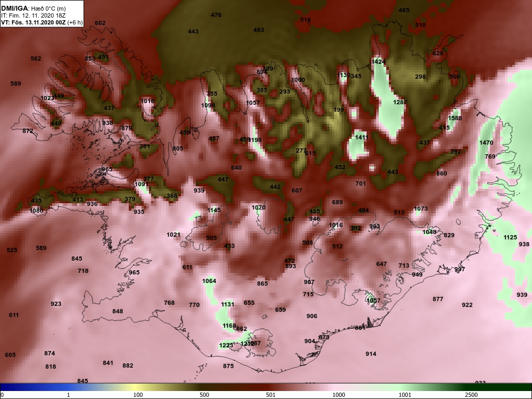Click the map value '516'
Viewport: 532px width, 399px height.
point(305,20)
